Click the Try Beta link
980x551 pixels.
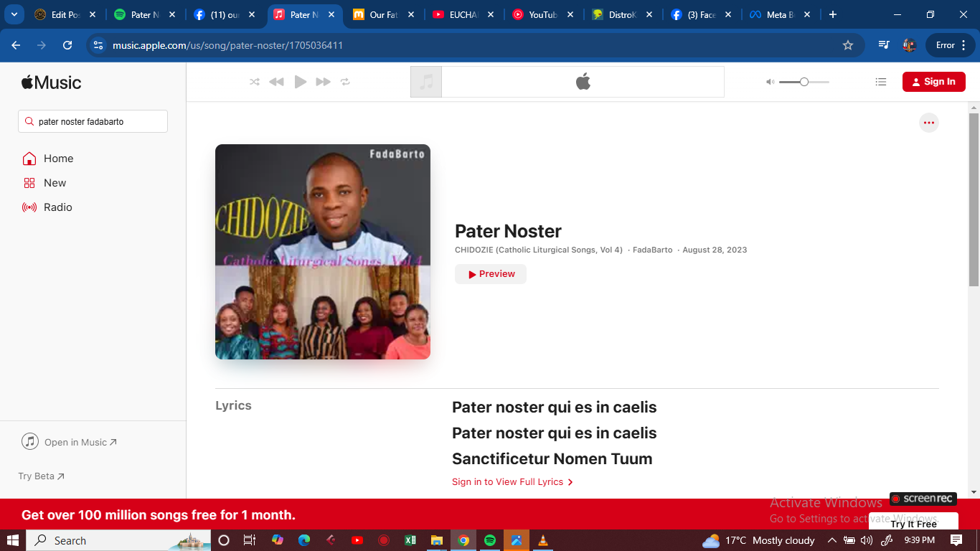click(x=41, y=476)
